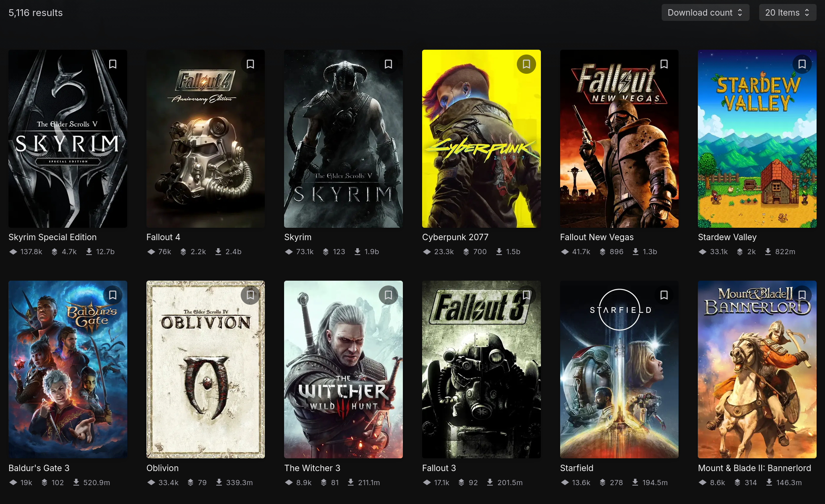The height and width of the screenshot is (504, 825).
Task: Click the collections icon beside 123
Action: click(x=326, y=252)
